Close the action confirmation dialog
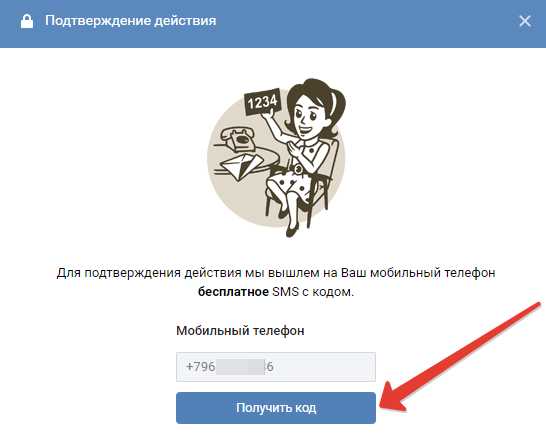 [525, 21]
